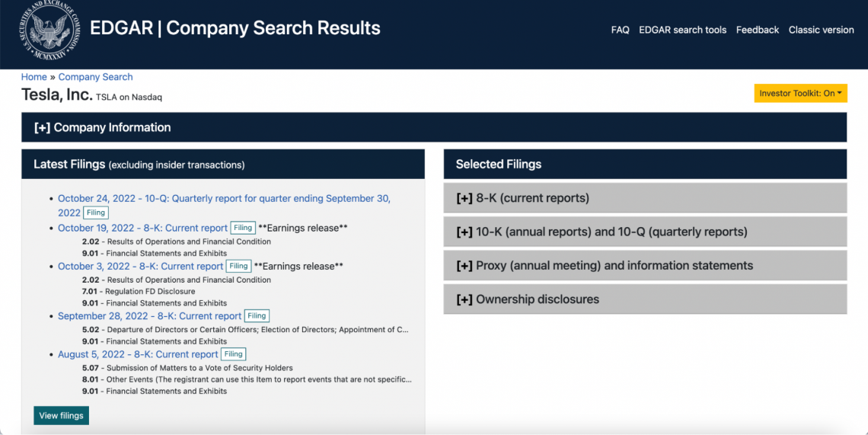
Task: Go to Home breadcrumb
Action: tap(34, 77)
